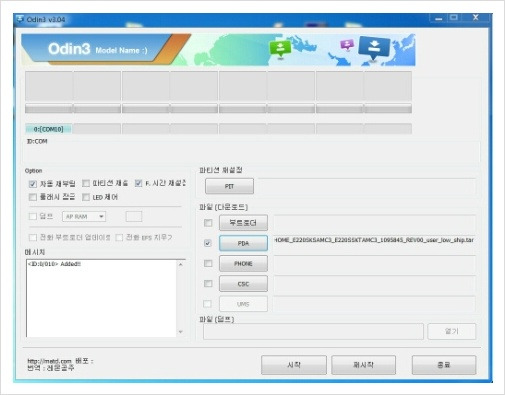Click the bootloader file button
This screenshot has width=505, height=395.
243,223
